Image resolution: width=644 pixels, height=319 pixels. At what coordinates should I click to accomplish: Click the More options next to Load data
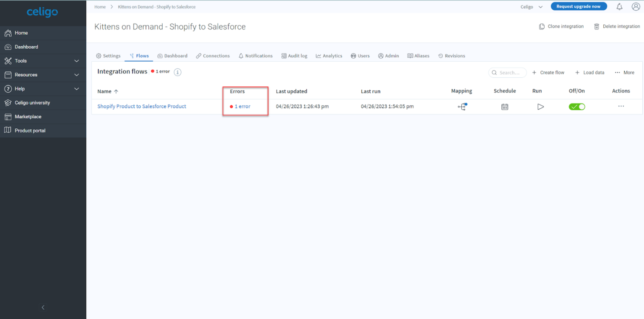[624, 72]
